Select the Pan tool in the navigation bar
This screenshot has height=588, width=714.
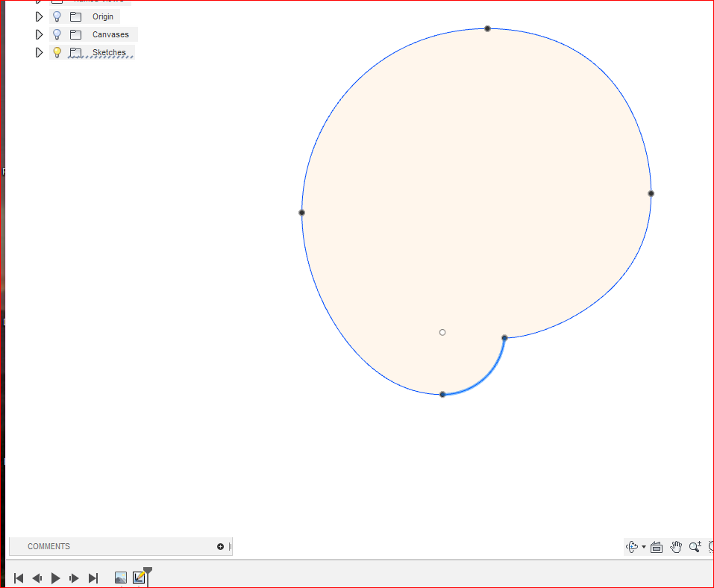676,546
